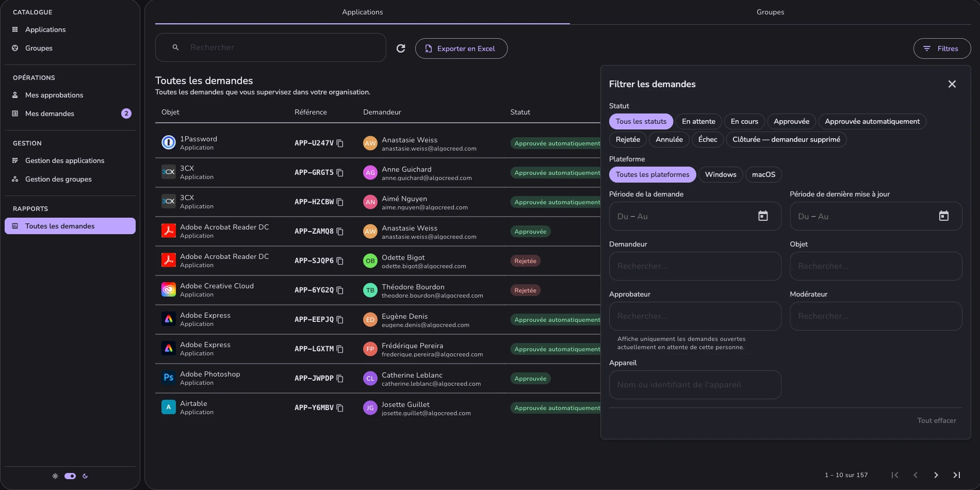Click the Demandeur search field in filters
Image resolution: width=980 pixels, height=490 pixels.
pos(695,266)
